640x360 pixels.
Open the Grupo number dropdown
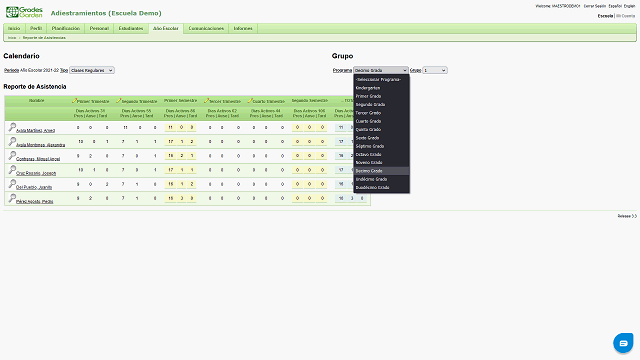point(435,70)
